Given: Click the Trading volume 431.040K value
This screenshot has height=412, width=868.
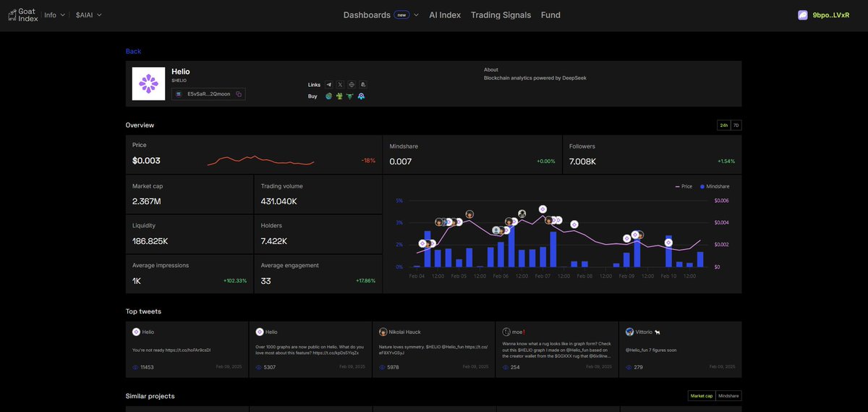Looking at the screenshot, I should (x=279, y=201).
